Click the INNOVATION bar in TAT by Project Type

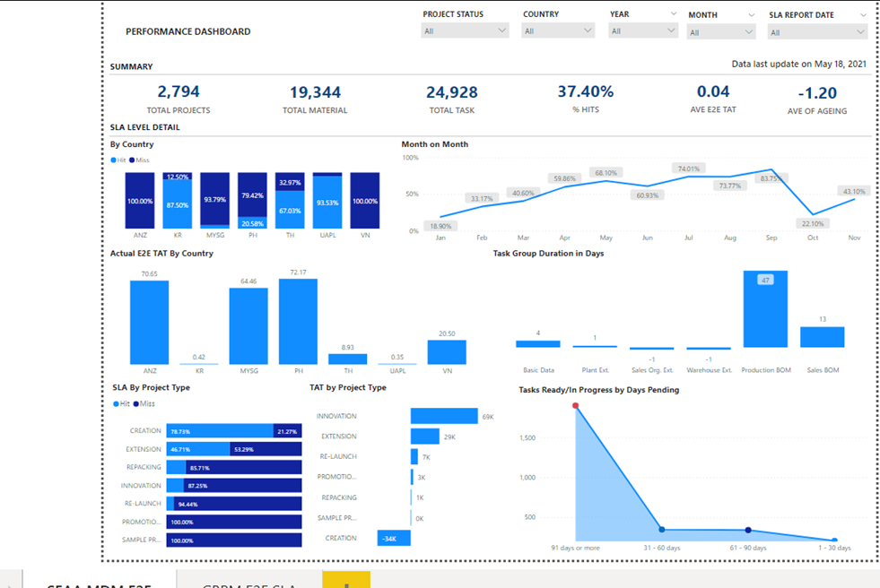444,416
